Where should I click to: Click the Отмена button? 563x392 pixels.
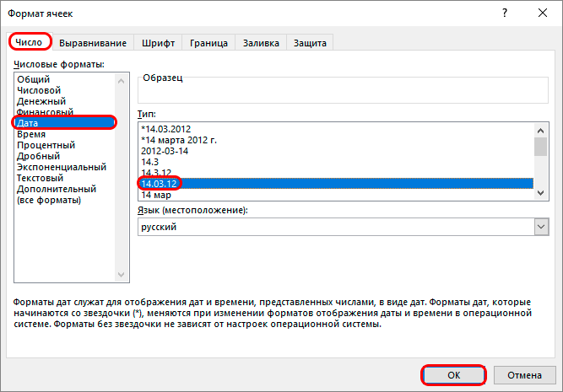pos(524,375)
